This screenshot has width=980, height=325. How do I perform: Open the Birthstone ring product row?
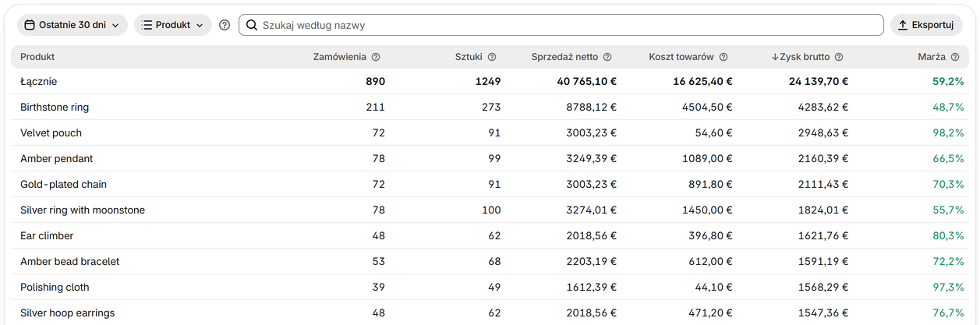coord(490,107)
